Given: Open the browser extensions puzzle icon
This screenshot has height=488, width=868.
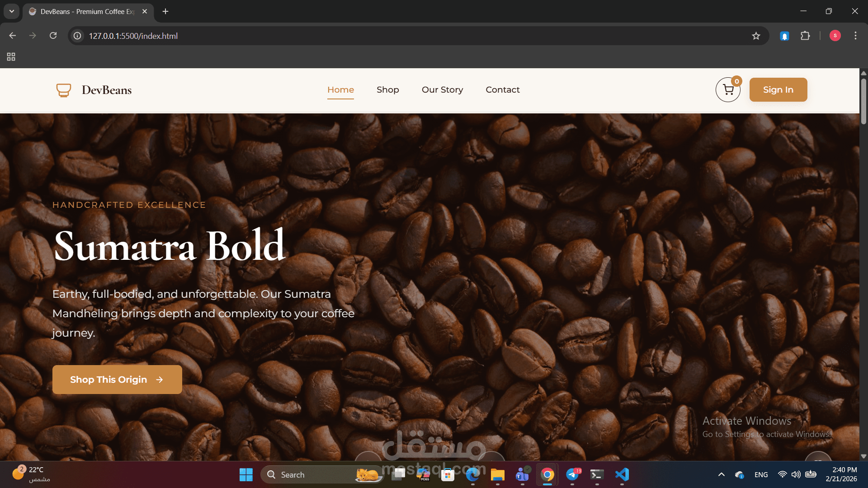Looking at the screenshot, I should point(805,36).
